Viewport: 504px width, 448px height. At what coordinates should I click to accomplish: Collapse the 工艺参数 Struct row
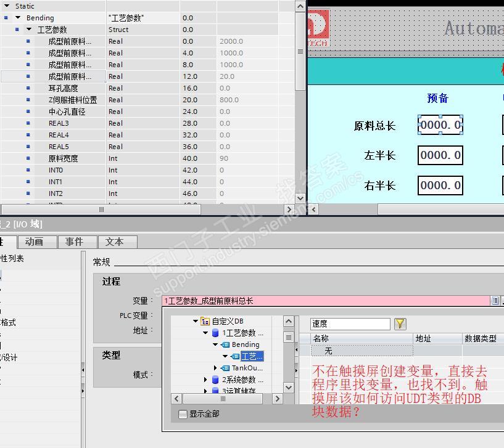pyautogui.click(x=29, y=29)
